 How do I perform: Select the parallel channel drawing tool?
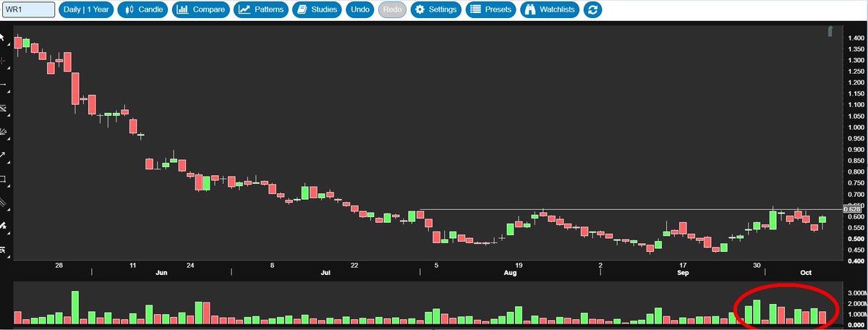click(4, 109)
